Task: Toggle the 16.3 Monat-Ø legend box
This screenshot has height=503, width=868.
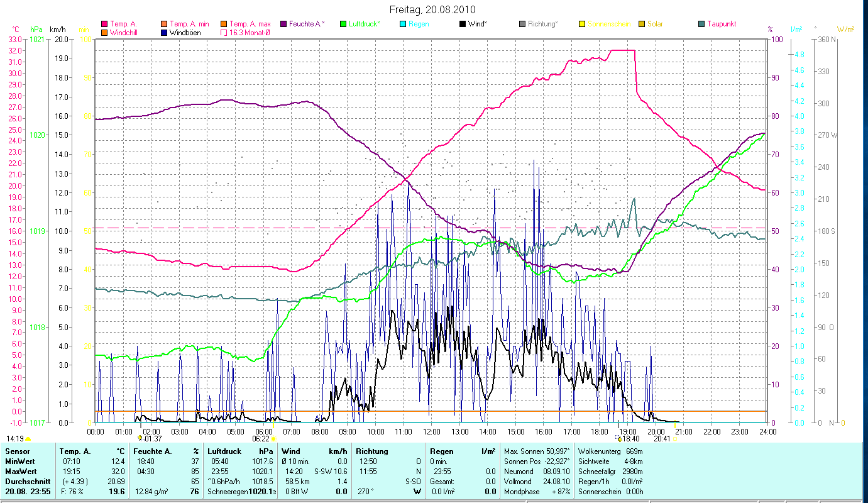Action: tap(224, 33)
